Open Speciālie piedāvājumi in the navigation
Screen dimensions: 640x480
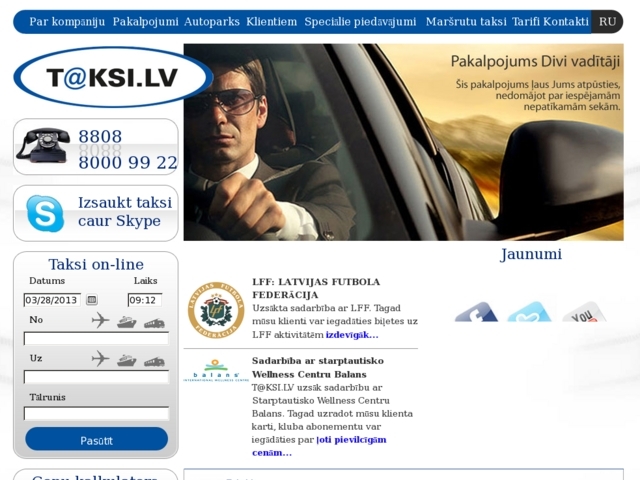click(x=360, y=22)
